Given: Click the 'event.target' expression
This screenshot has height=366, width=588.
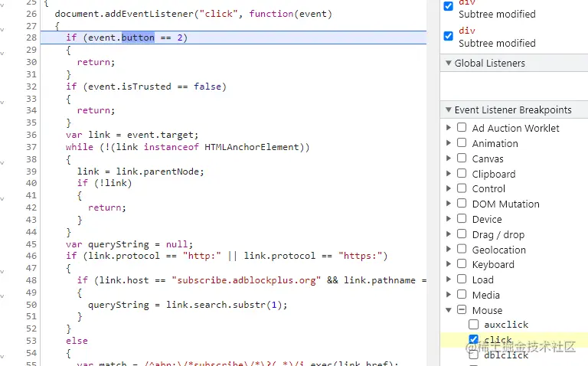Looking at the screenshot, I should (x=160, y=135).
